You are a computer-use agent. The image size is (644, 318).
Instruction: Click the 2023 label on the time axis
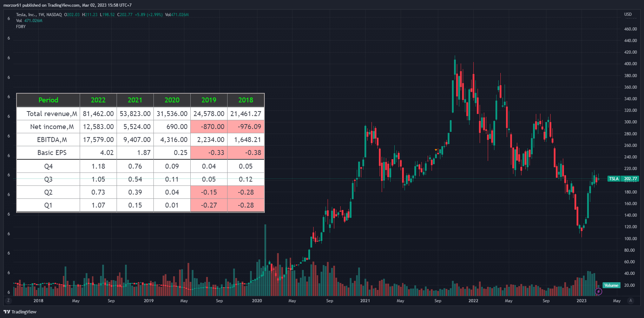coord(581,301)
